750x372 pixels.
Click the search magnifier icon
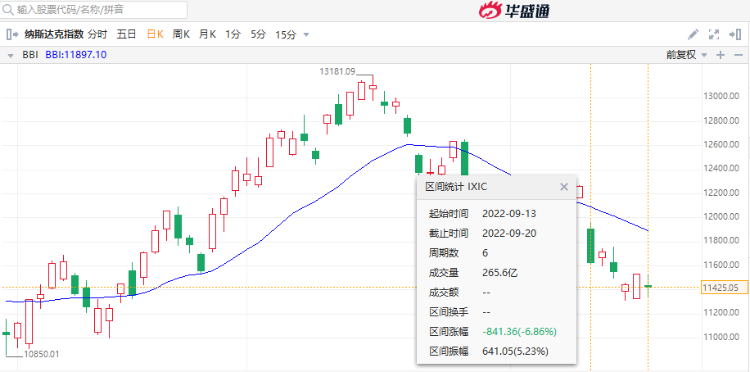pyautogui.click(x=8, y=9)
